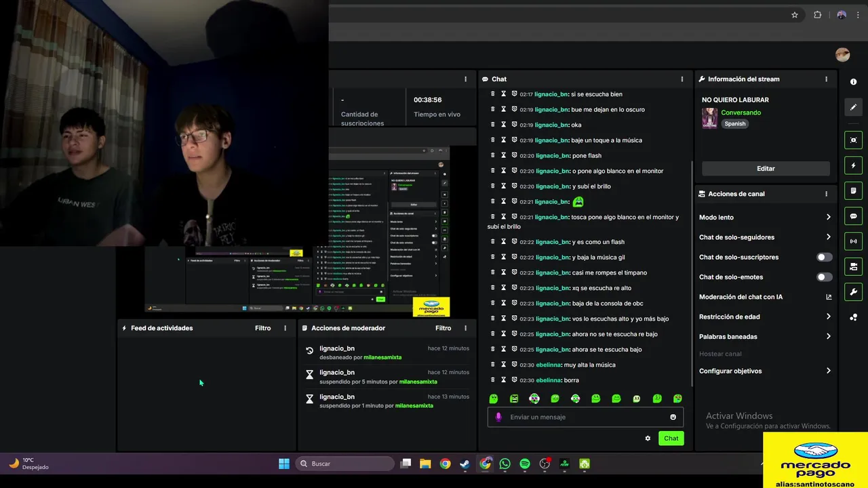Click the purple microphone icon in message box
Screen dimensions: 868x488
(498, 417)
